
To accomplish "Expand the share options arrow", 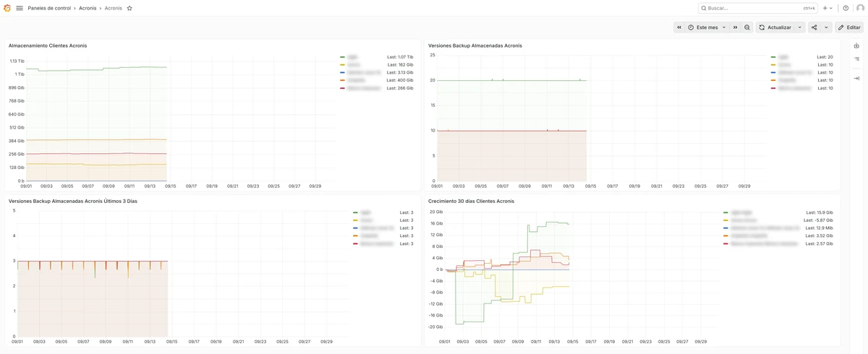I will 826,27.
